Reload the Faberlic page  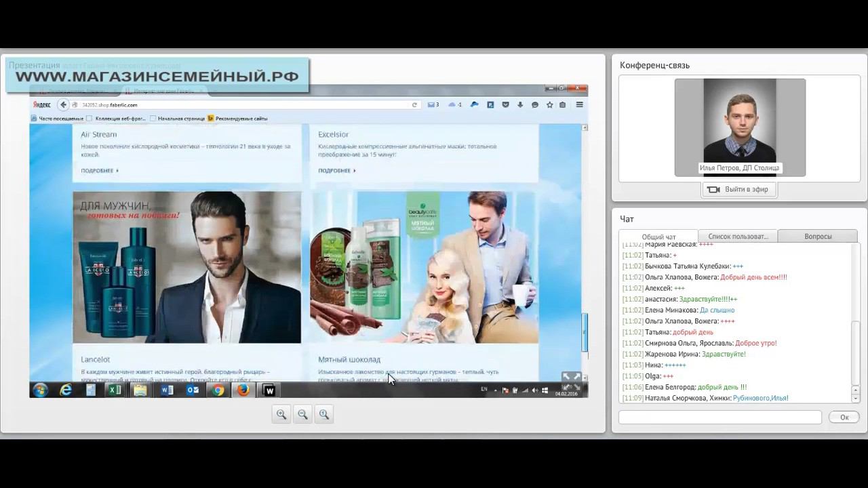[414, 105]
